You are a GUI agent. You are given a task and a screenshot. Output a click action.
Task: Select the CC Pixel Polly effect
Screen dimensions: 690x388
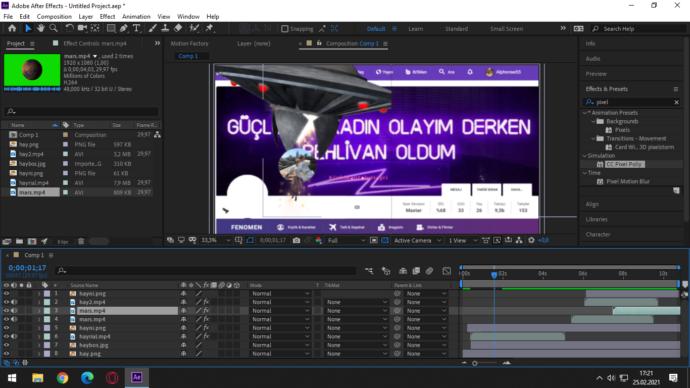tap(624, 164)
